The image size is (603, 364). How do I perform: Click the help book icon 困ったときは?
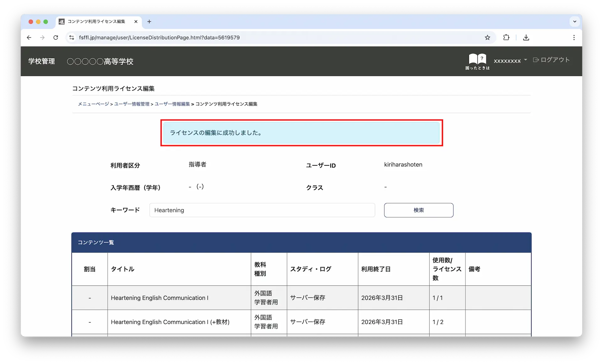click(x=477, y=59)
